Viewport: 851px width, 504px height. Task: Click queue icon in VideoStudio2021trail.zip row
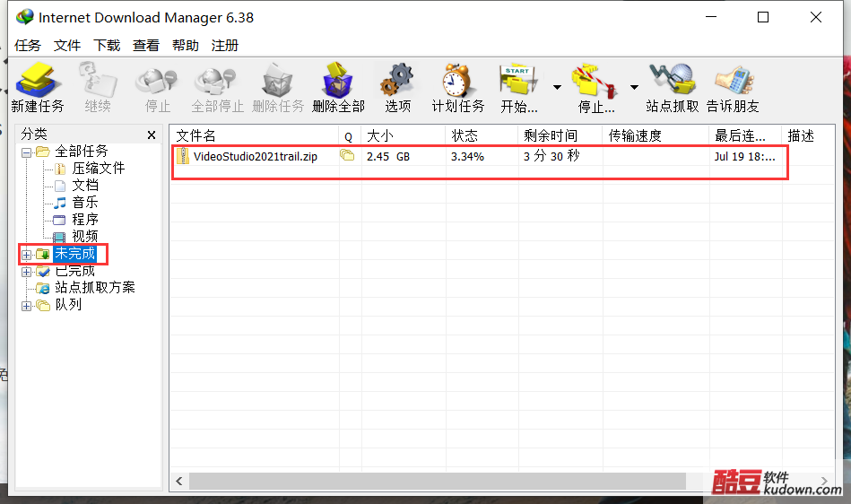pos(347,156)
